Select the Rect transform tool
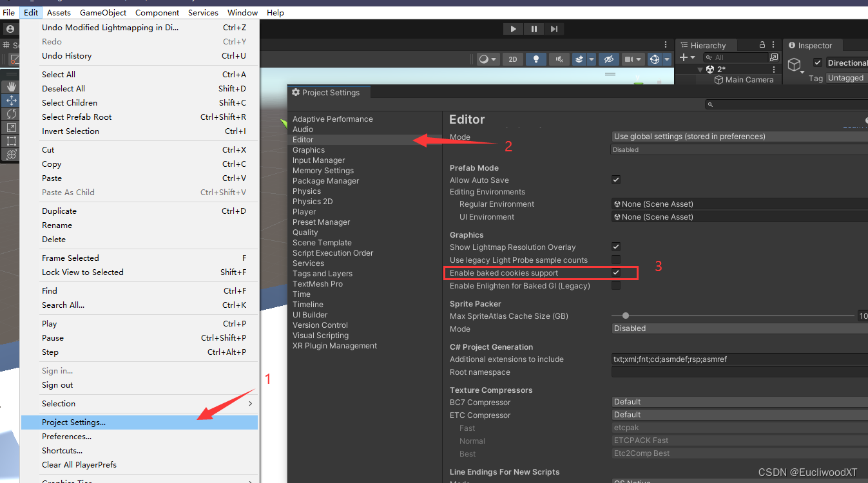 [11, 141]
